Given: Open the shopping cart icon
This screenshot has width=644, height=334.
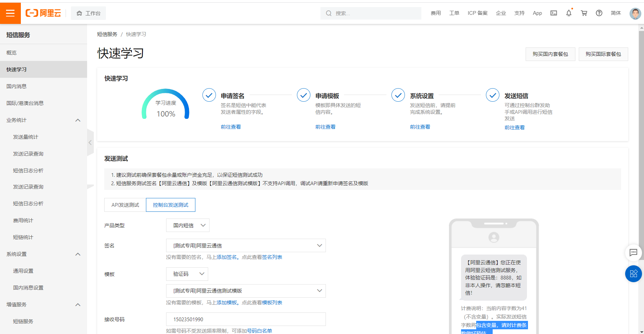Looking at the screenshot, I should [x=584, y=13].
